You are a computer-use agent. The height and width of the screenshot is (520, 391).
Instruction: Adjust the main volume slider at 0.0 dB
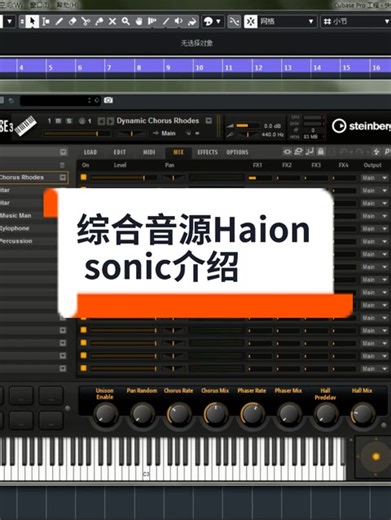(247, 126)
